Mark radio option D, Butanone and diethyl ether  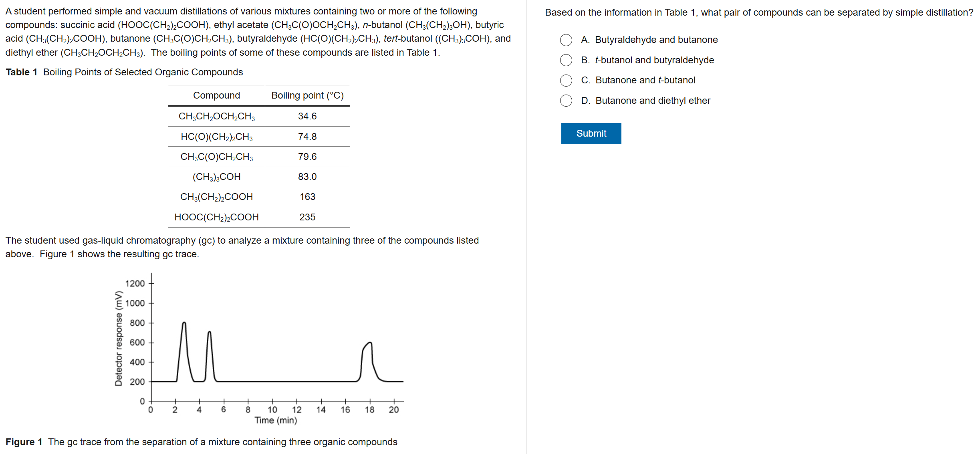566,101
